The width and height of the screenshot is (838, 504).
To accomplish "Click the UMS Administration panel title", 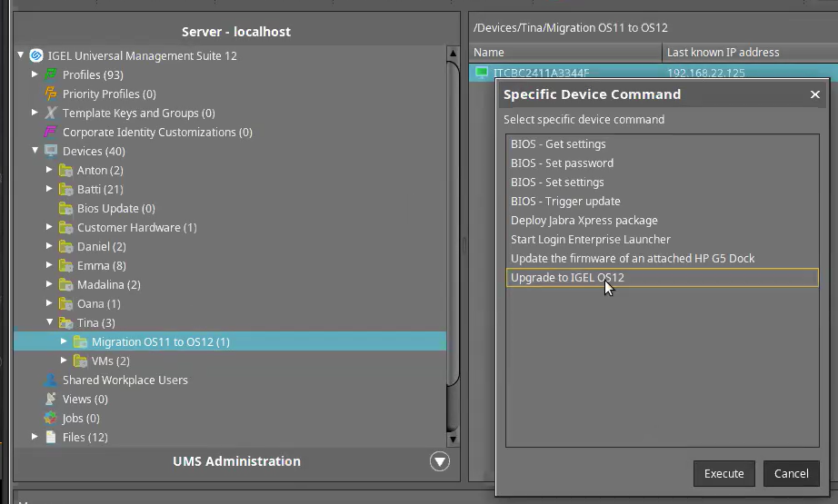I will 236,461.
